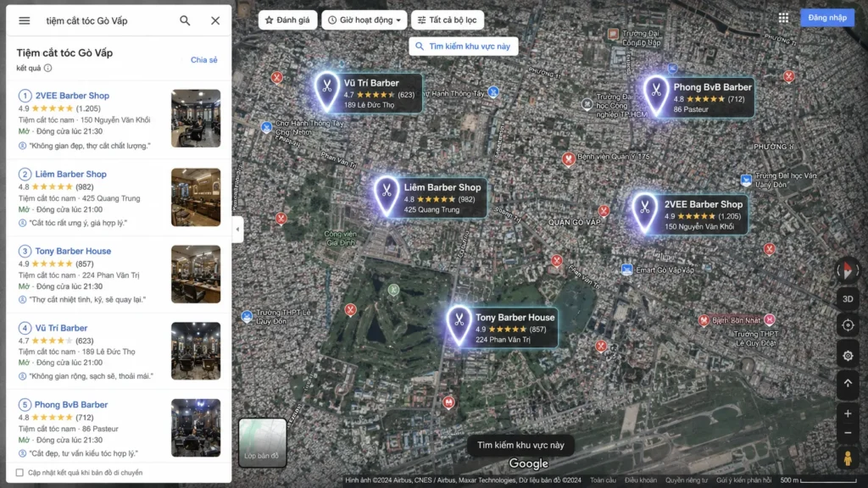Image resolution: width=868 pixels, height=488 pixels.
Task: Click the up arrow control button
Action: click(848, 383)
